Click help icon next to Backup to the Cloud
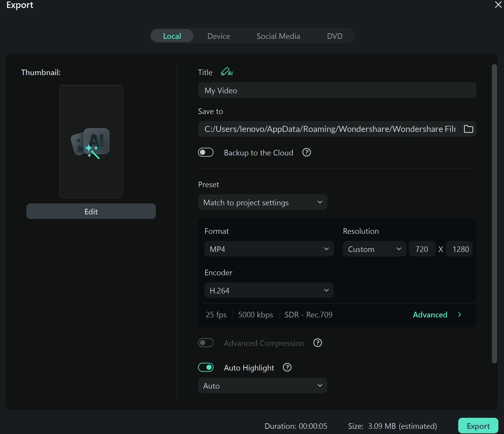Image resolution: width=504 pixels, height=434 pixels. coord(306,152)
